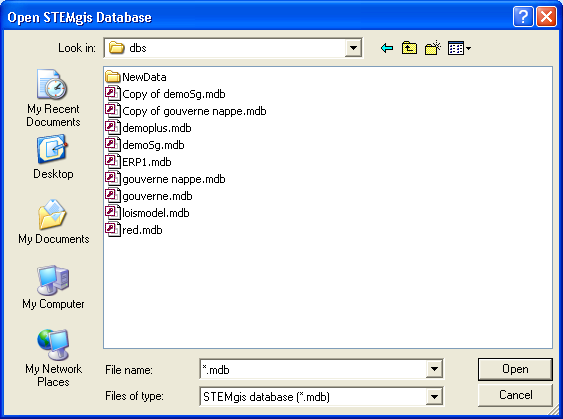Select demoplus.mdb in the file list
Image resolution: width=563 pixels, height=419 pixels.
(x=148, y=128)
